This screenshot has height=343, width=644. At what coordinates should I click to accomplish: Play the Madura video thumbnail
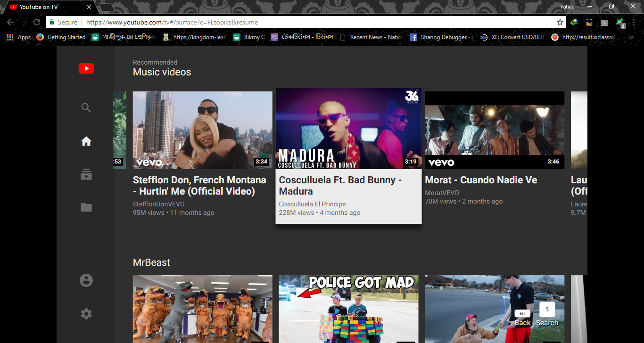(349, 129)
